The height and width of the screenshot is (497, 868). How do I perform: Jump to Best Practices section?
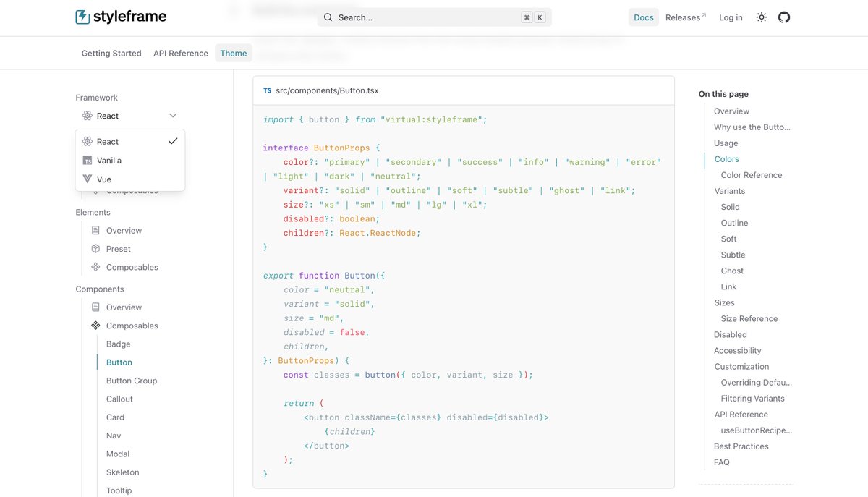click(741, 446)
